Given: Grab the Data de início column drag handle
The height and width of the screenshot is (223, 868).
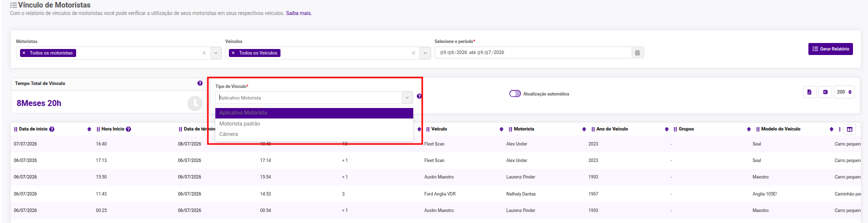Looking at the screenshot, I should 16,129.
